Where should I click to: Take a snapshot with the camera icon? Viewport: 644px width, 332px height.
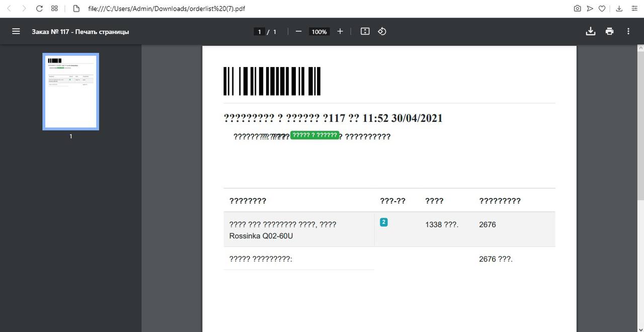tap(577, 9)
